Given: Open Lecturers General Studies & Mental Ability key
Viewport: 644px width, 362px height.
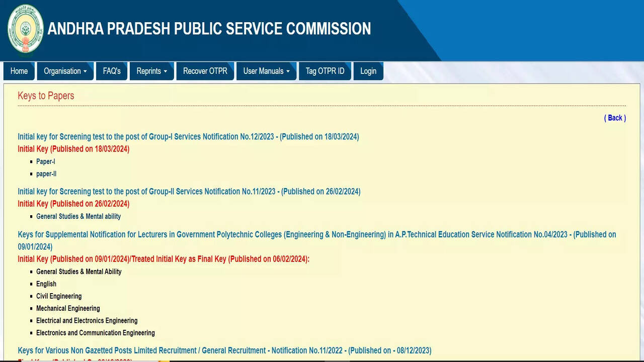Looking at the screenshot, I should [x=78, y=271].
